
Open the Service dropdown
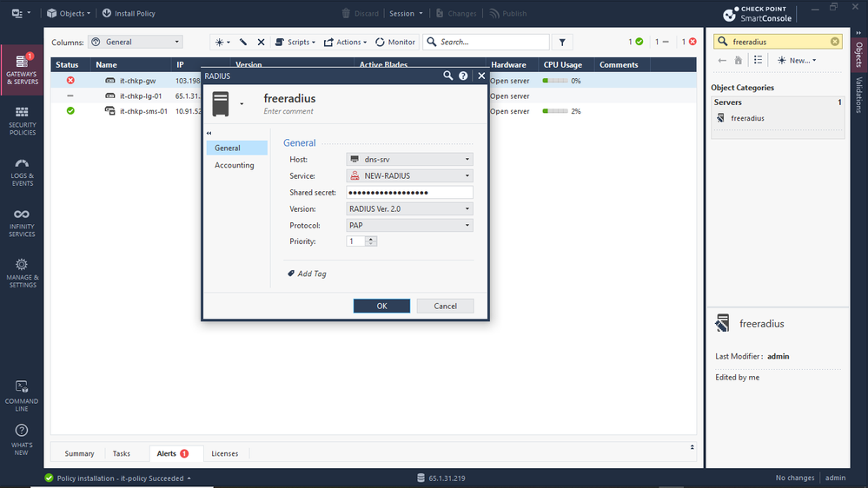(x=409, y=176)
